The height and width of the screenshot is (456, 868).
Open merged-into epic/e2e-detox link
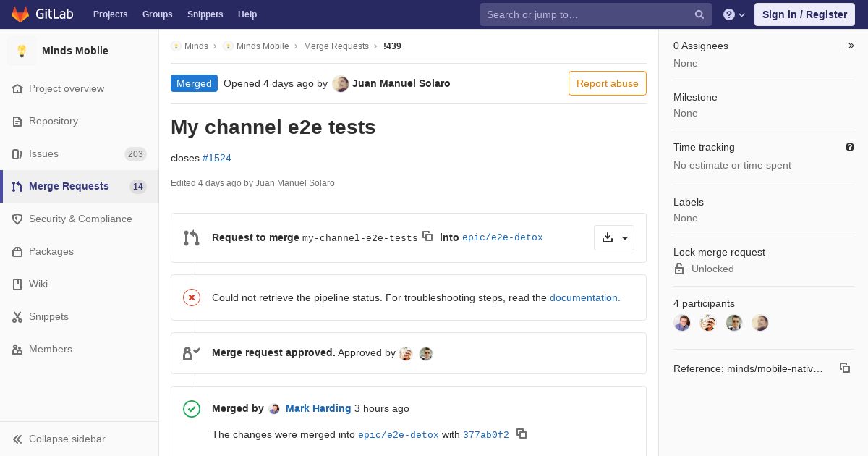[x=399, y=435]
